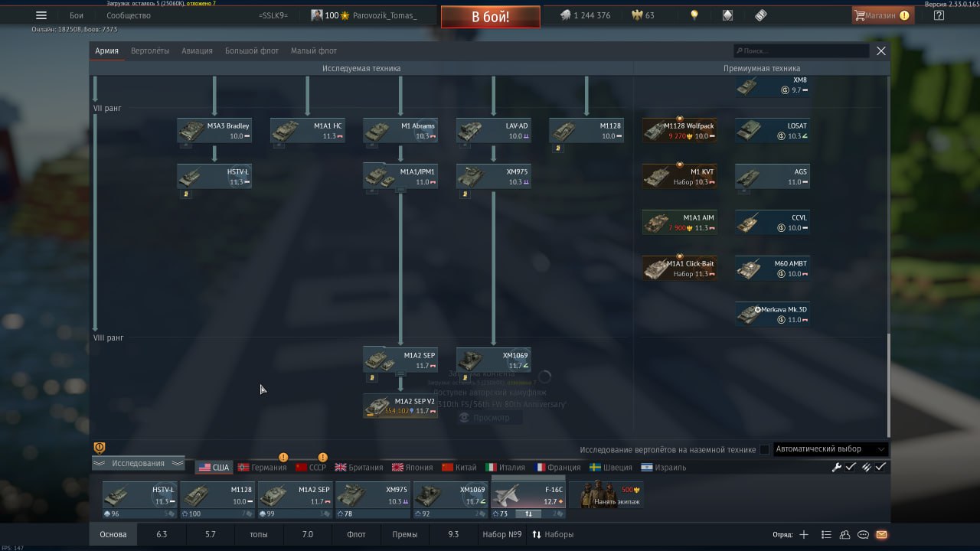Toggle helicopter research on ground vehicles checkbox

pyautogui.click(x=764, y=449)
